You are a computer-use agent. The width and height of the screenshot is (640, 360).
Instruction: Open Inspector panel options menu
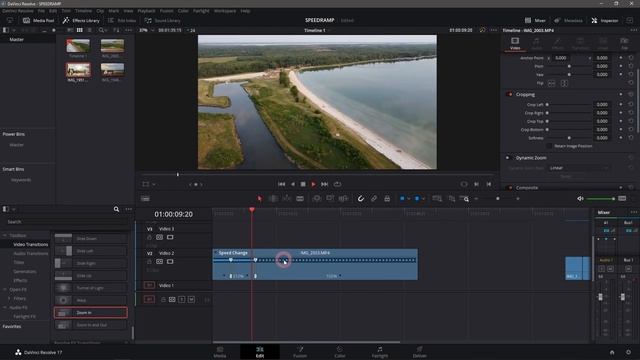[633, 30]
